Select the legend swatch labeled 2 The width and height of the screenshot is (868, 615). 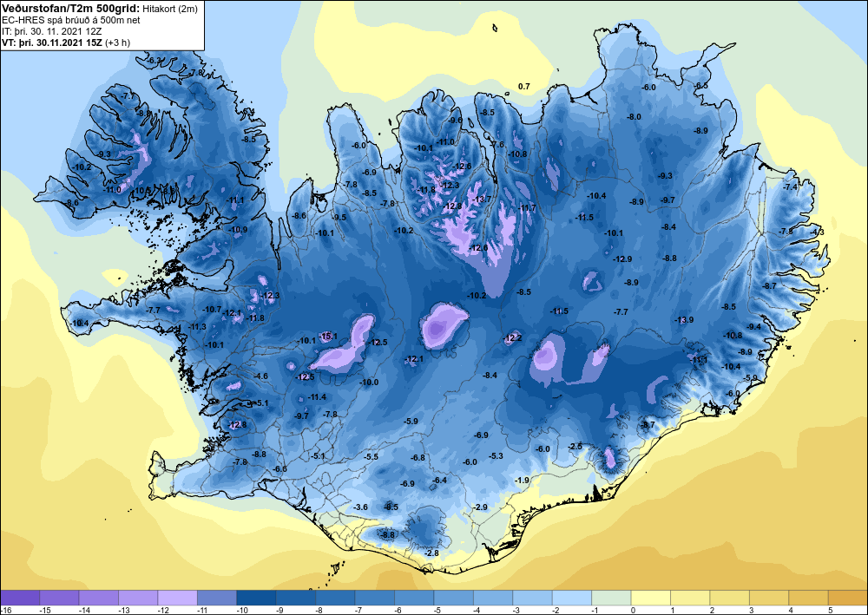[730, 598]
